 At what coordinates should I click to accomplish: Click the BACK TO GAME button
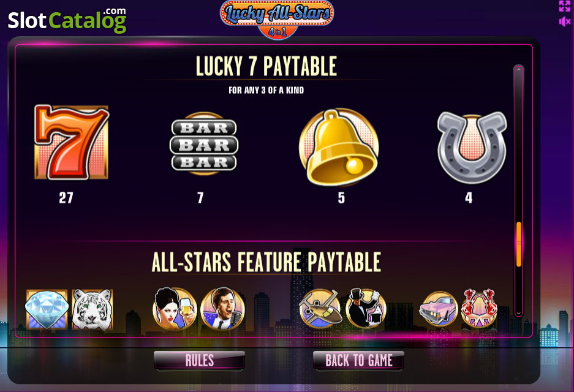pos(359,361)
